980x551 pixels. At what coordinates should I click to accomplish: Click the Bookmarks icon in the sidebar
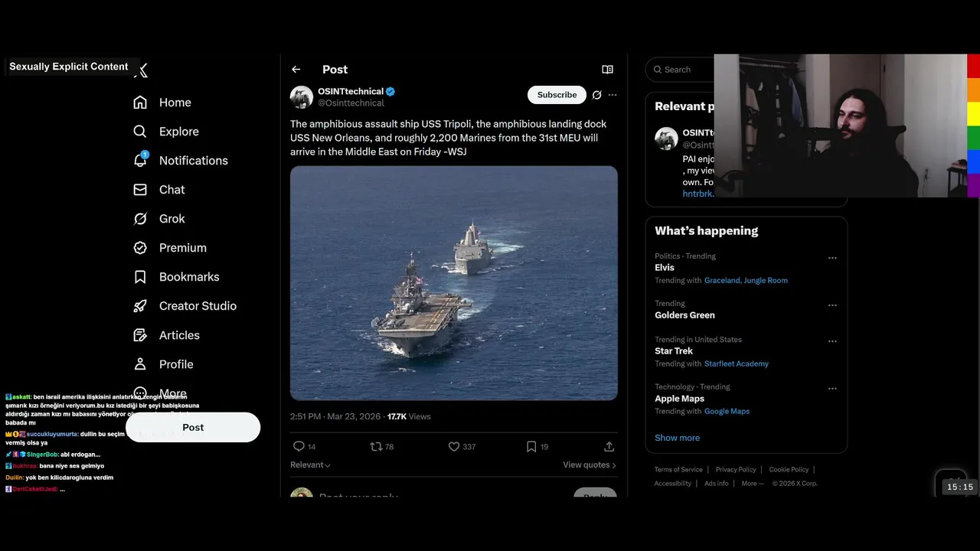tap(140, 277)
